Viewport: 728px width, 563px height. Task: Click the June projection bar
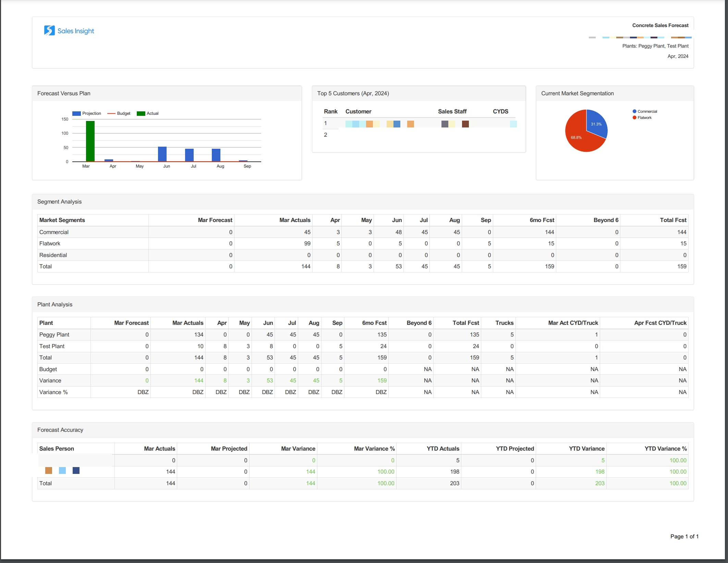[x=162, y=154]
